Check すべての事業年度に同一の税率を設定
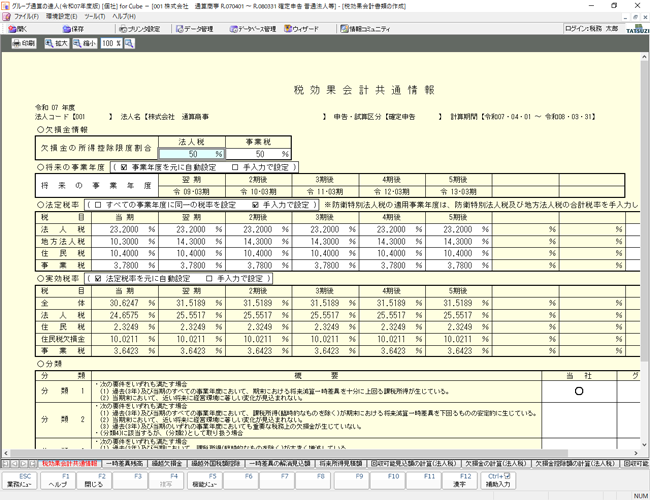This screenshot has width=650, height=500. click(98, 204)
